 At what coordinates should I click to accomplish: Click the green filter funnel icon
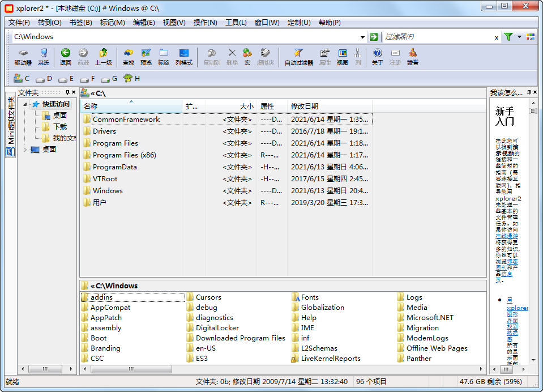(508, 37)
